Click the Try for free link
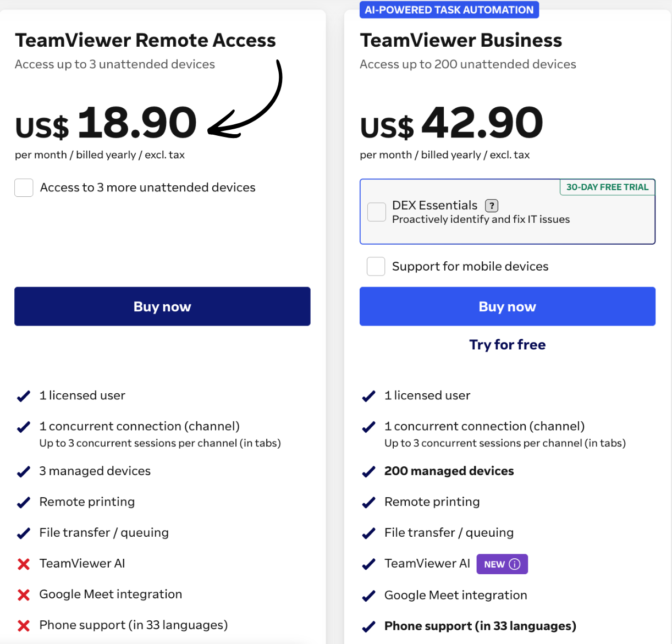Screen dimensions: 672x644 (507, 344)
